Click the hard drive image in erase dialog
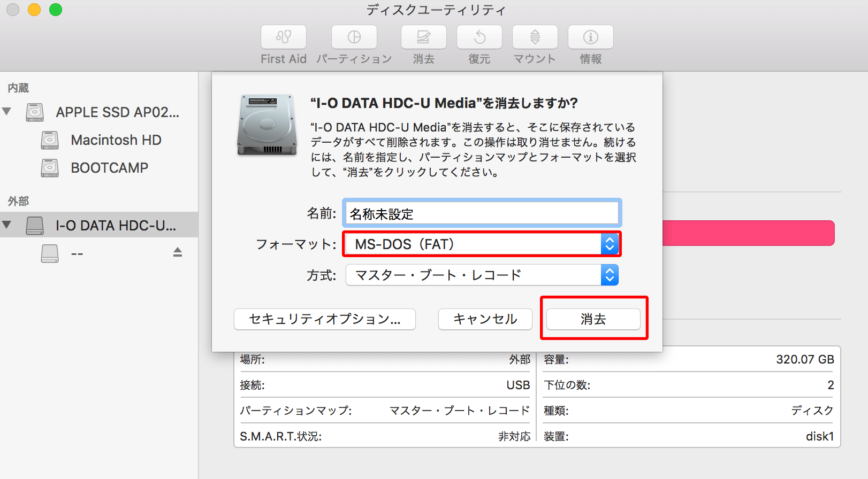 click(267, 125)
